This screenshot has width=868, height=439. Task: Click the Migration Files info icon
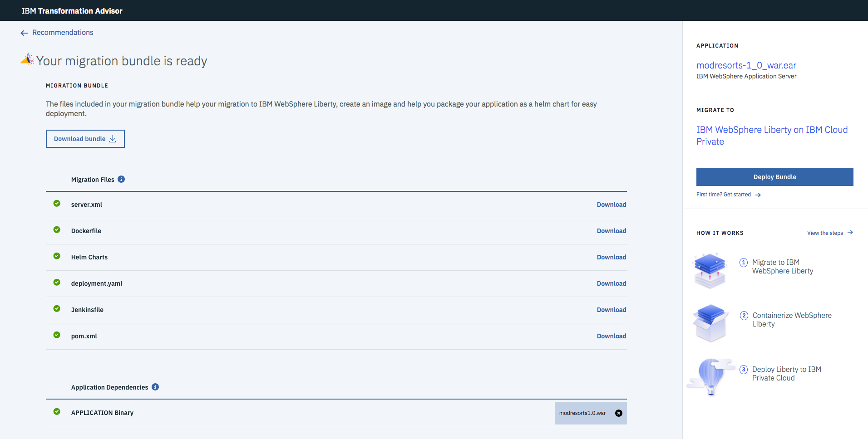[x=121, y=179]
